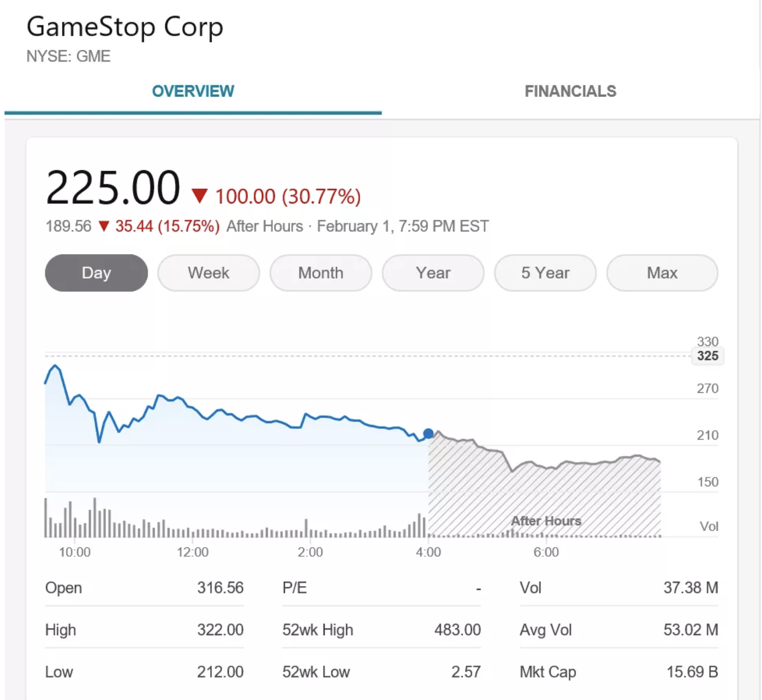Click the 225.00 current price
The width and height of the screenshot is (762, 700).
[x=113, y=188]
